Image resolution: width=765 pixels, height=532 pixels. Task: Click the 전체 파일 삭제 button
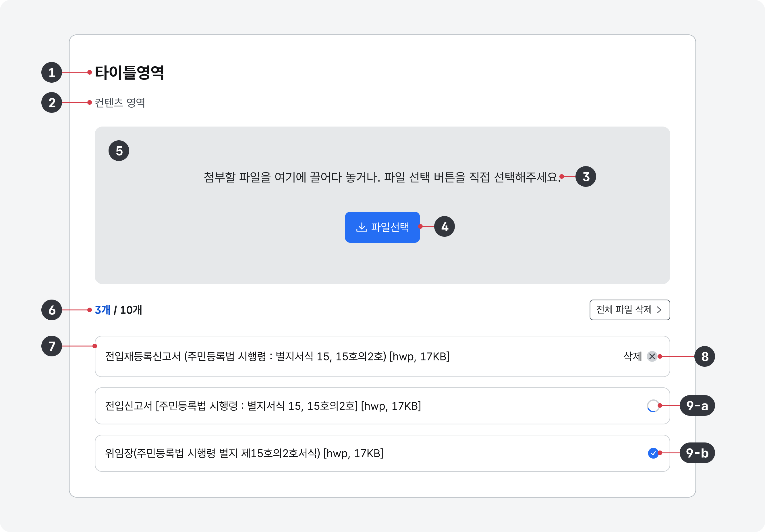pos(629,310)
